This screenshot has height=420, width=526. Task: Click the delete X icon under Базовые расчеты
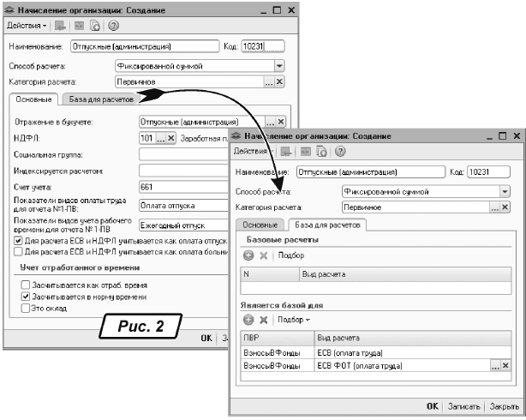[264, 255]
